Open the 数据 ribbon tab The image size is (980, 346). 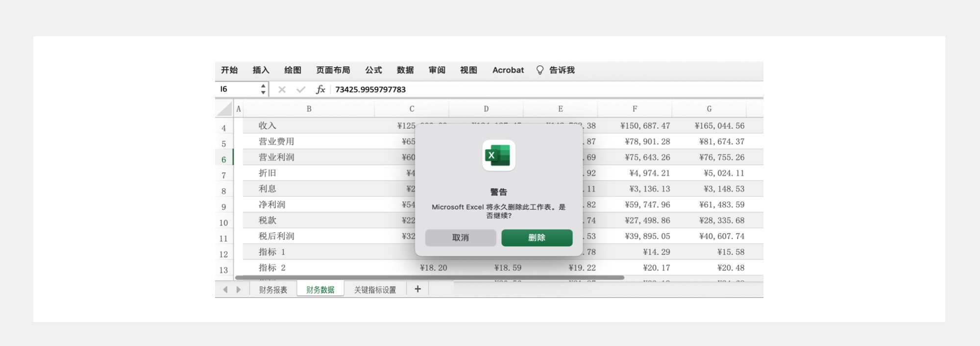pyautogui.click(x=405, y=70)
